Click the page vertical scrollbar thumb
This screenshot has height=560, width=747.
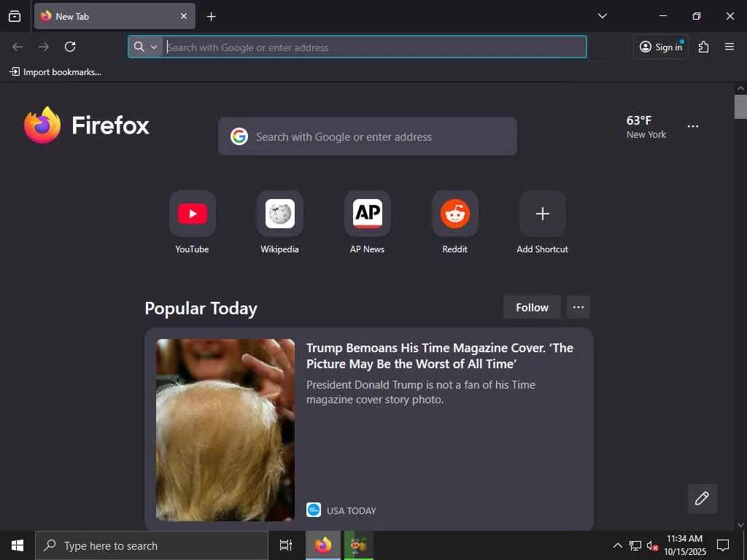(740, 106)
